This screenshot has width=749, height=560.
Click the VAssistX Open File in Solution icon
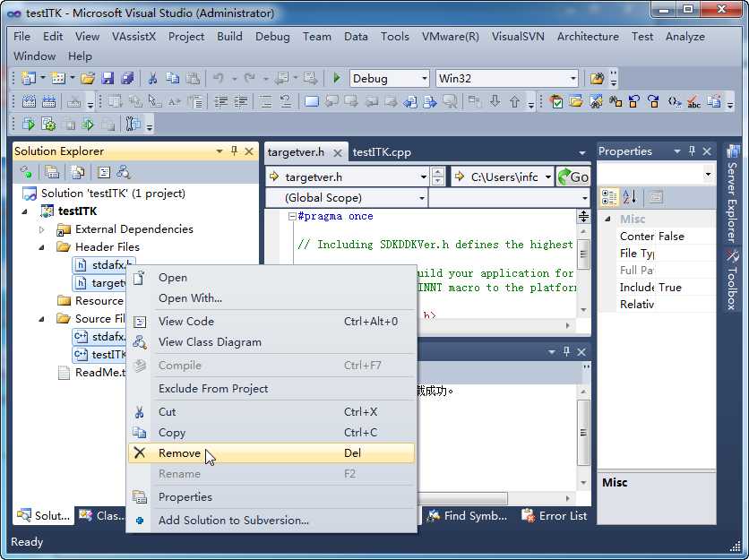576,101
